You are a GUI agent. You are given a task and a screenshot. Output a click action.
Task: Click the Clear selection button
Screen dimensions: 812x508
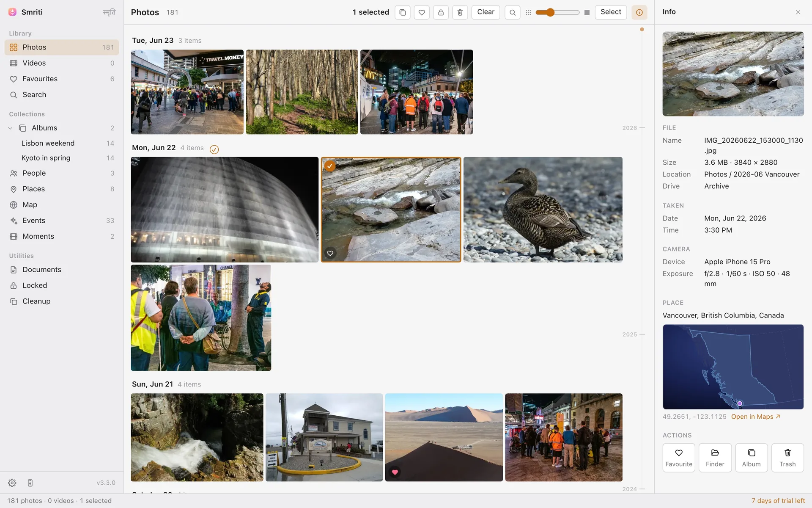(486, 12)
